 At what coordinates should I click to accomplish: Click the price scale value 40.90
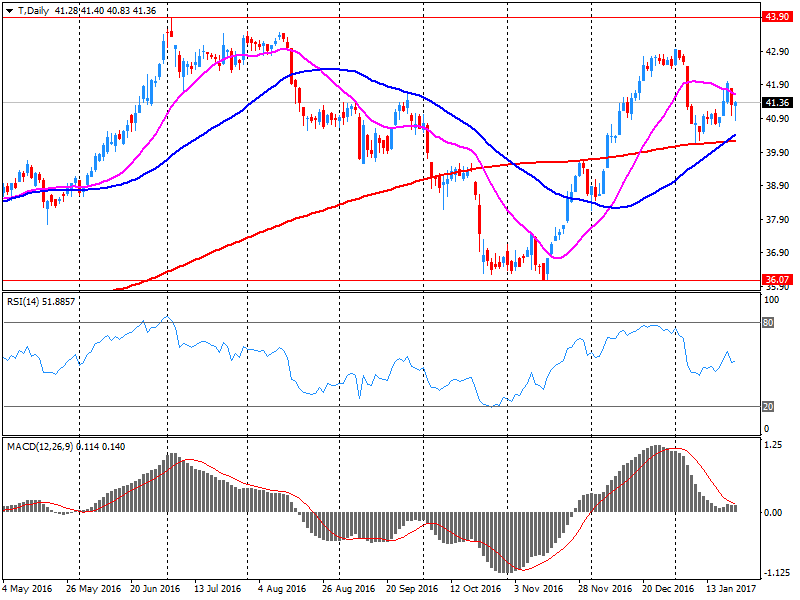pyautogui.click(x=777, y=118)
